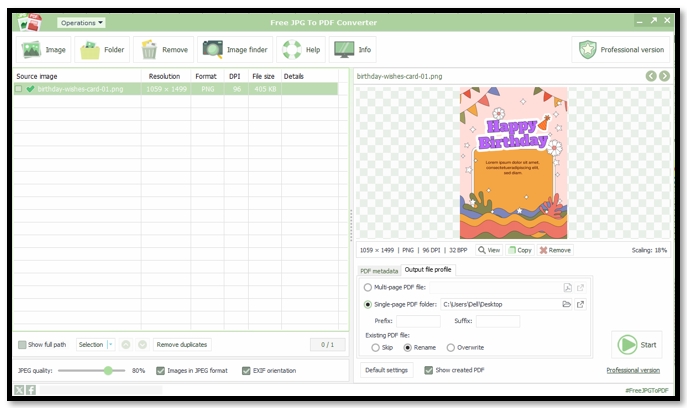Screen dimensions: 687x408
Task: Click the 96 DPI cell in the file row
Action: (237, 89)
